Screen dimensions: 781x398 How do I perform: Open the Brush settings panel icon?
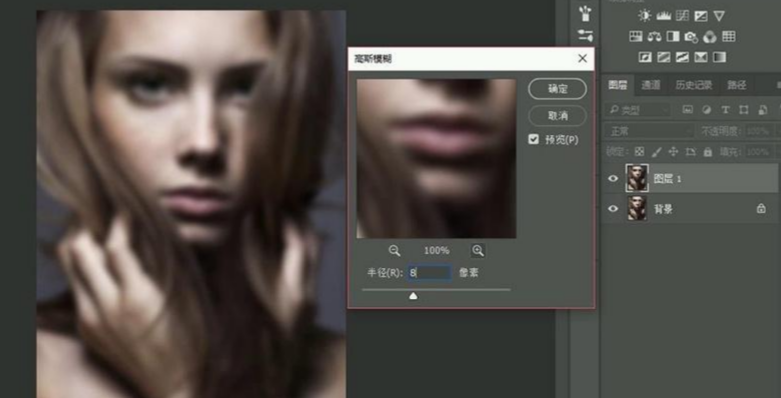[585, 35]
